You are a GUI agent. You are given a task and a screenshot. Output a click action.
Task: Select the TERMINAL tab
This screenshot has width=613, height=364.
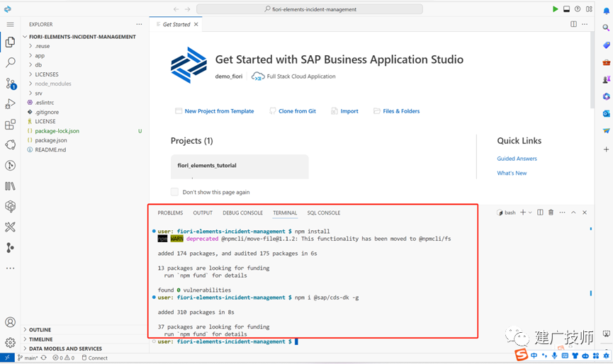coord(285,213)
